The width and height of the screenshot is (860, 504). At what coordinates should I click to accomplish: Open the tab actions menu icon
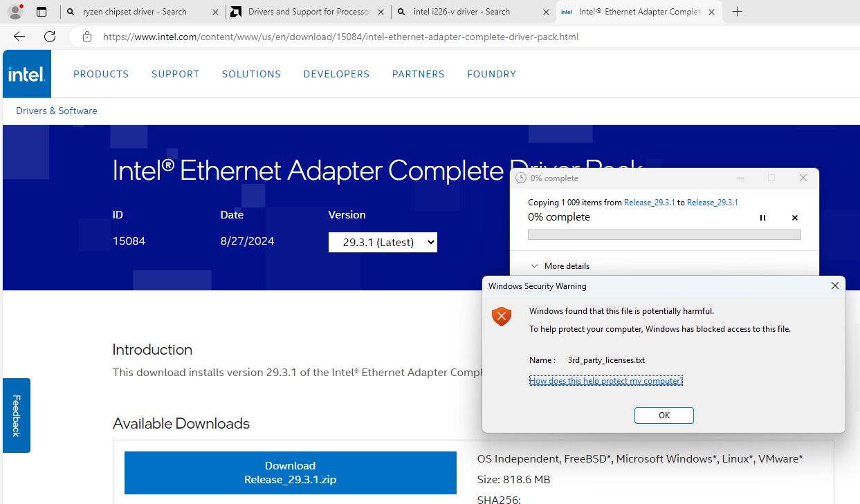(42, 12)
